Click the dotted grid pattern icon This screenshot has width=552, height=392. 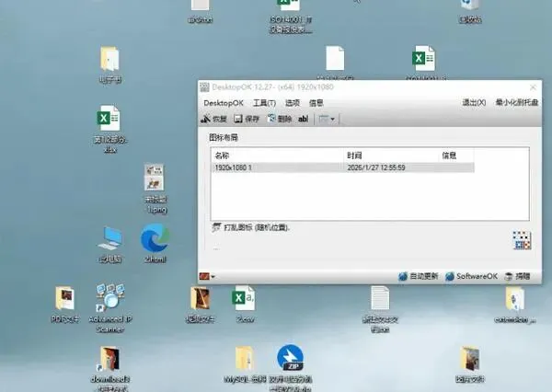[522, 240]
